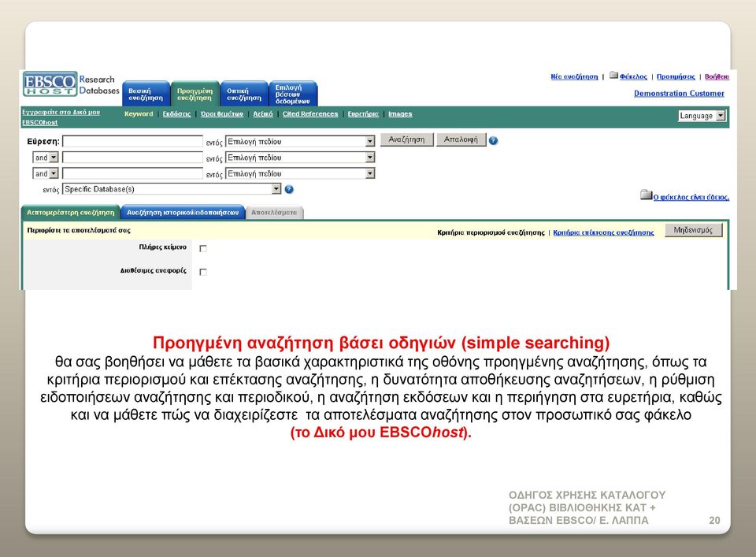Open first 'and' operator dropdown
Screen dimensions: 756x557
pyautogui.click(x=46, y=158)
